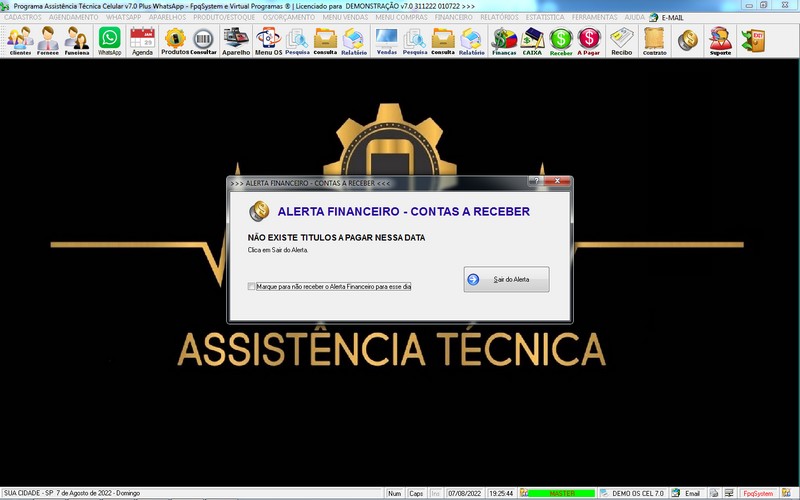Click the 'ALERTA FINANCEIRO - CONTAS A RECEBER' heading
The width and height of the screenshot is (800, 500).
click(404, 211)
